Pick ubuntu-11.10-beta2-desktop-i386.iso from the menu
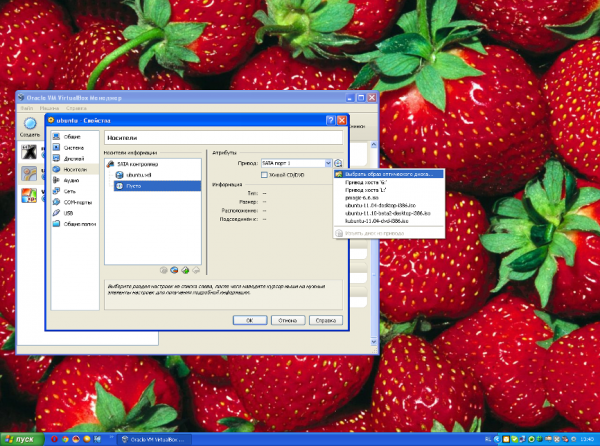The width and height of the screenshot is (600, 446). pos(389,213)
